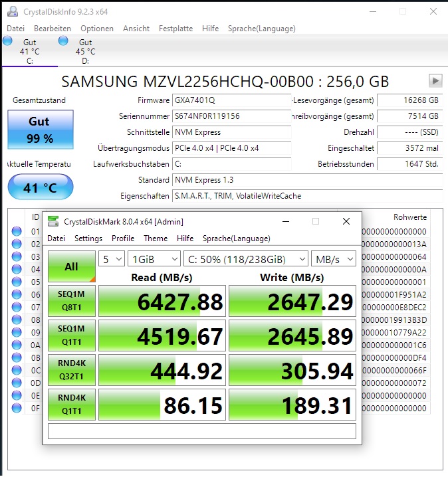Image resolution: width=448 pixels, height=477 pixels.
Task: Click status dot for attribute ID 09
Action: pos(17,332)
